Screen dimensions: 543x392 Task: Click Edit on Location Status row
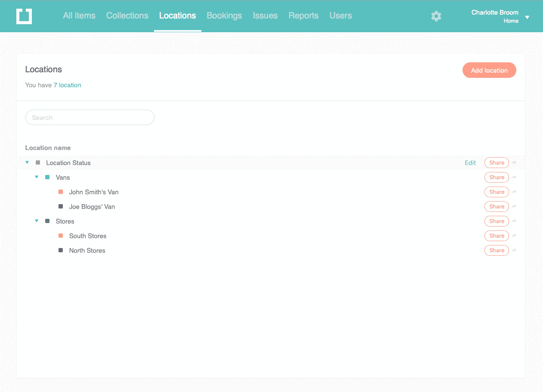470,163
